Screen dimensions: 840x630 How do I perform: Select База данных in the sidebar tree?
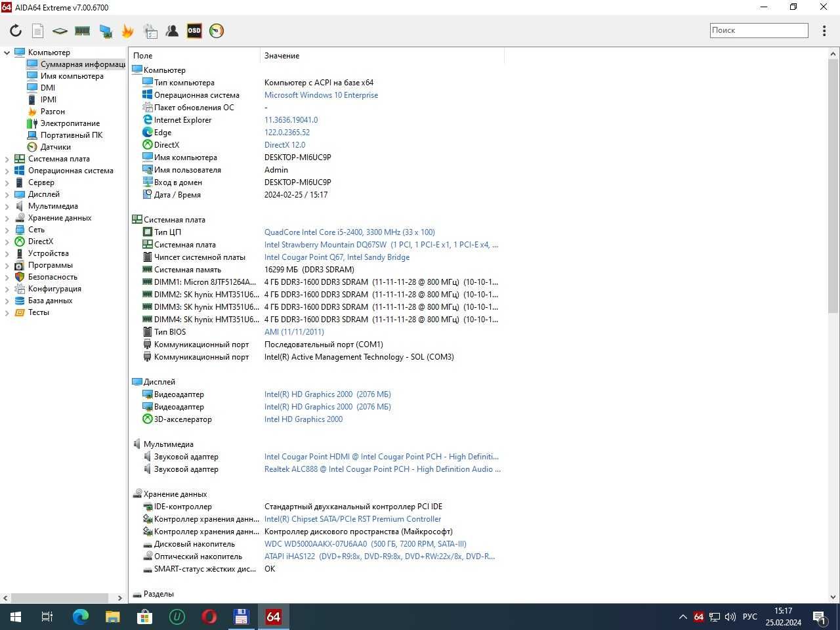50,301
